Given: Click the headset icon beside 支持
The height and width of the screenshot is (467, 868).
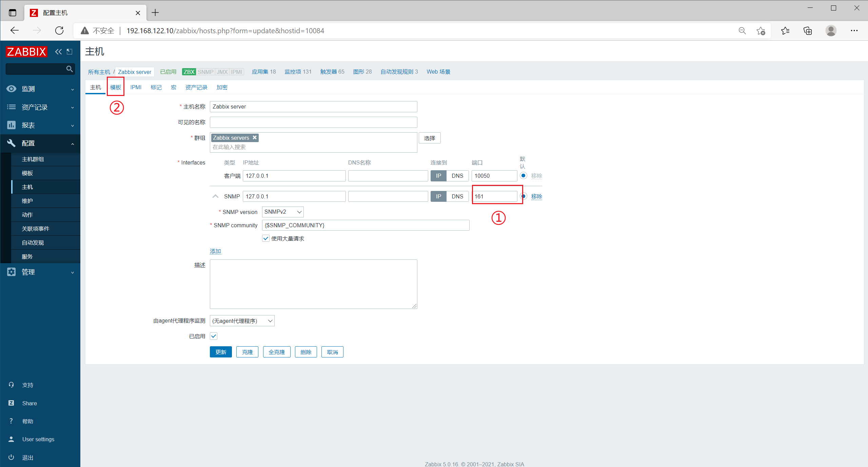Looking at the screenshot, I should pos(11,385).
